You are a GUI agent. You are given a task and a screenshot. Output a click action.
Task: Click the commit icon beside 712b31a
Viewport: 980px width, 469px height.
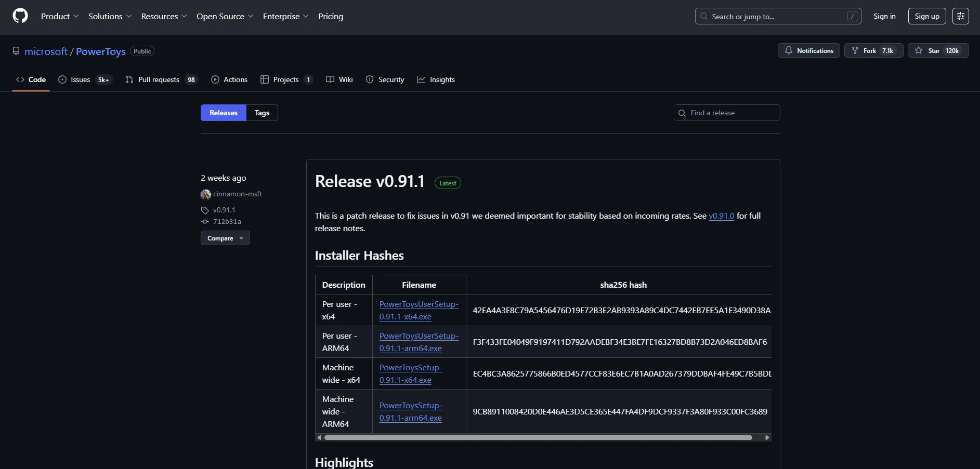tap(205, 222)
